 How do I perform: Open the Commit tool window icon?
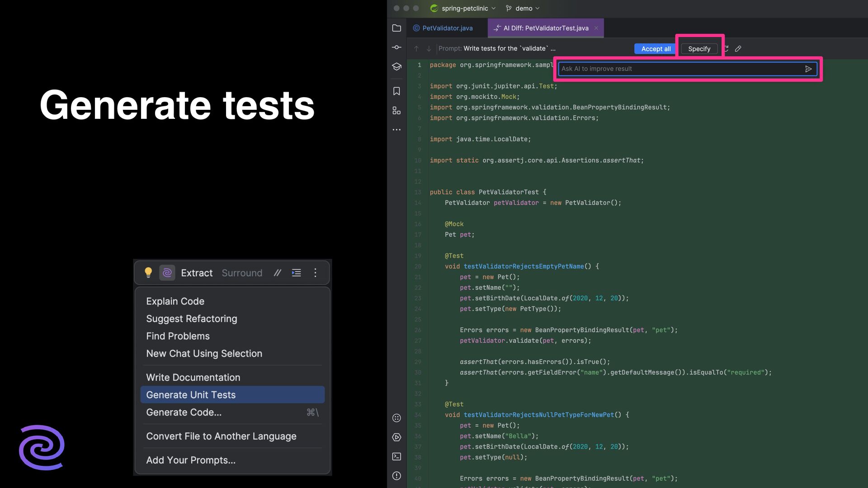pos(396,47)
